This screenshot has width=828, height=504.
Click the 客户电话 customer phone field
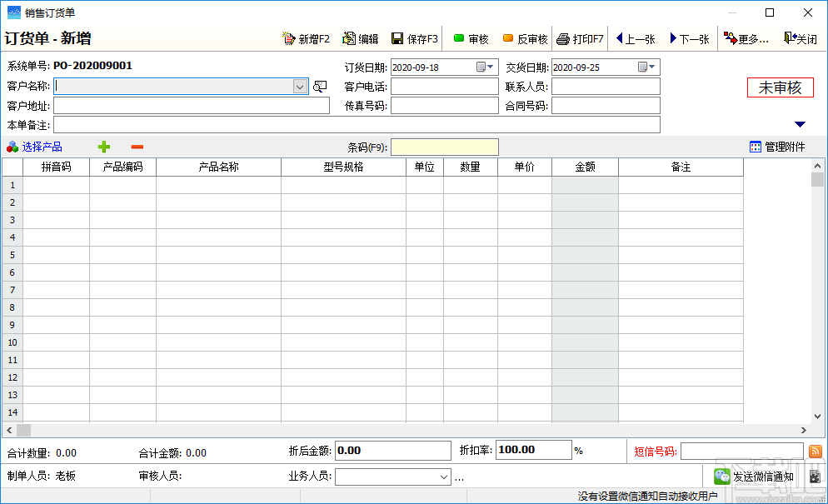[445, 86]
